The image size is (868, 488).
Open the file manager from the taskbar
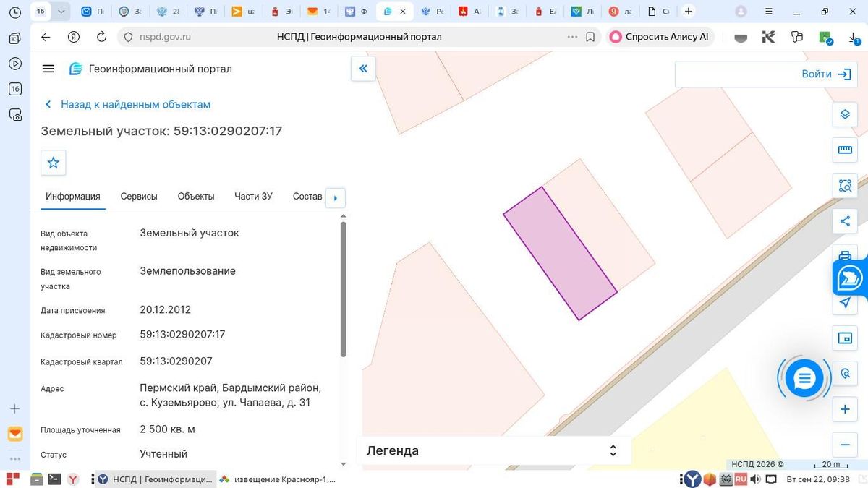[x=36, y=479]
